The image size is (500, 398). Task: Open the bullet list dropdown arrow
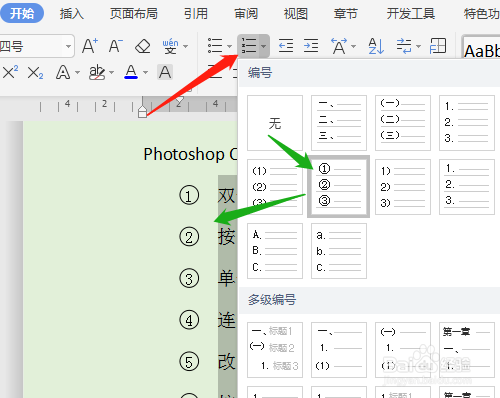click(x=229, y=46)
